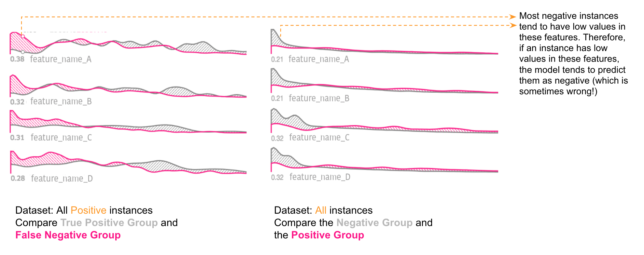Viewport: 644px width, 255px height.
Task: Click the feature_name_C label beside 0.31
Action: pos(61,138)
